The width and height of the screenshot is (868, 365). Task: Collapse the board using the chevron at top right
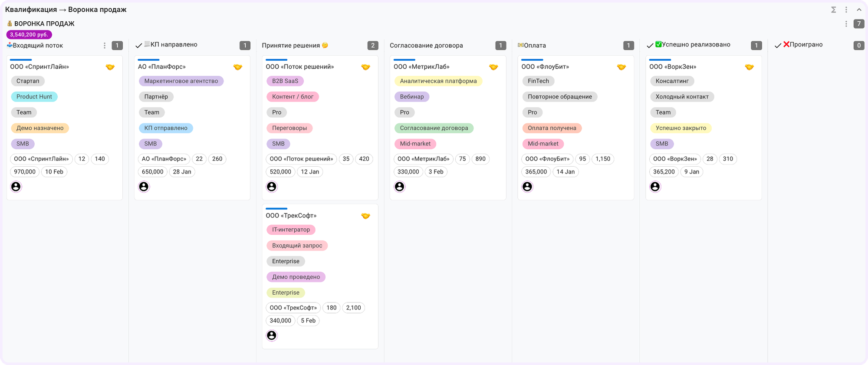(858, 9)
